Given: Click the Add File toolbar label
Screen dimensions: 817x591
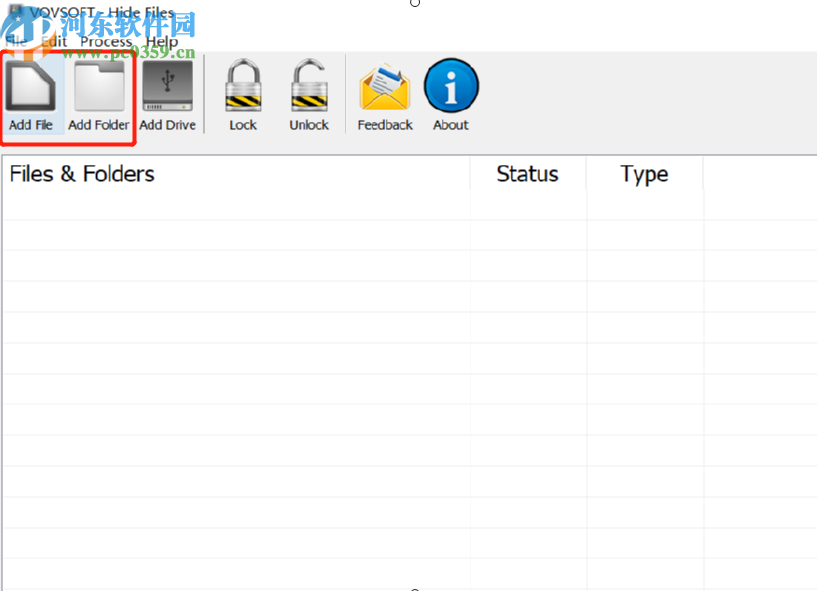Looking at the screenshot, I should tap(31, 124).
